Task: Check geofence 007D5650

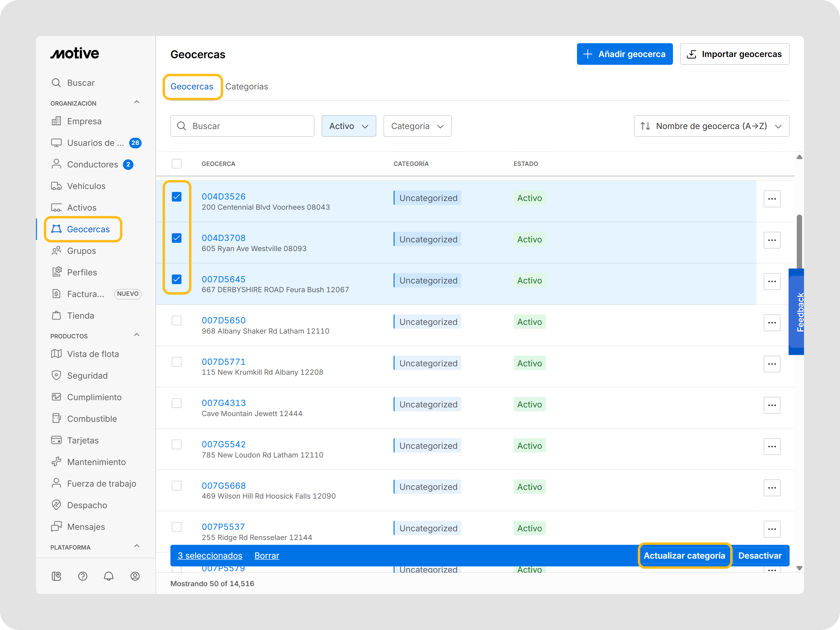Action: pos(177,320)
